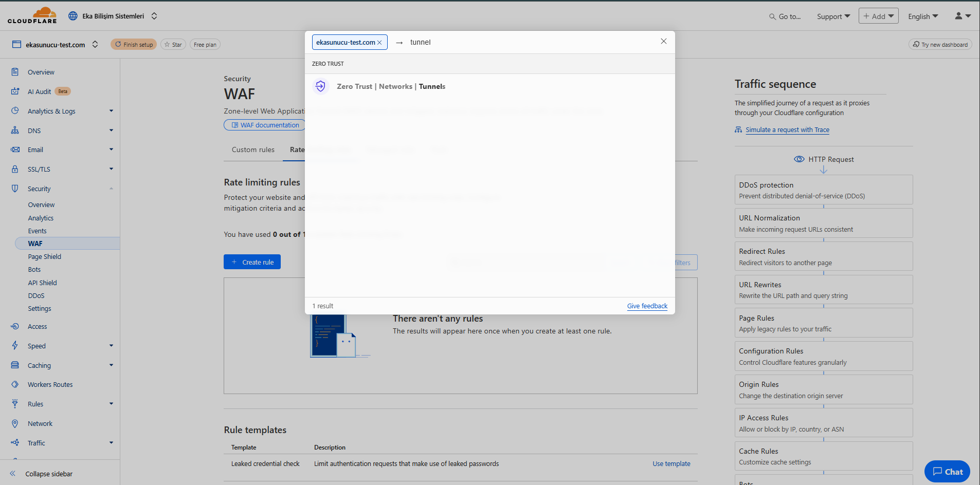Expand the Speed sidebar section
This screenshot has height=485, width=980.
tap(111, 346)
